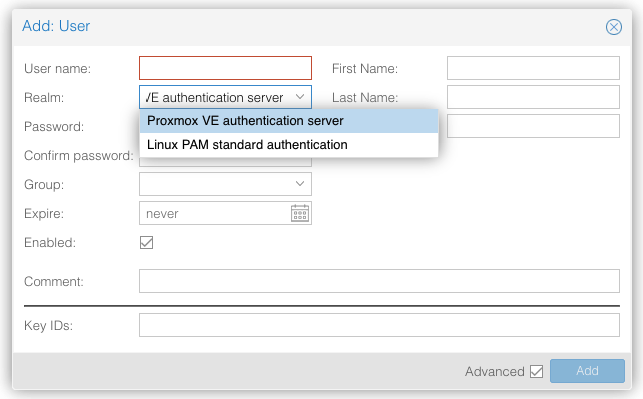This screenshot has width=643, height=399.
Task: Toggle the Advanced checkbox
Action: (536, 372)
